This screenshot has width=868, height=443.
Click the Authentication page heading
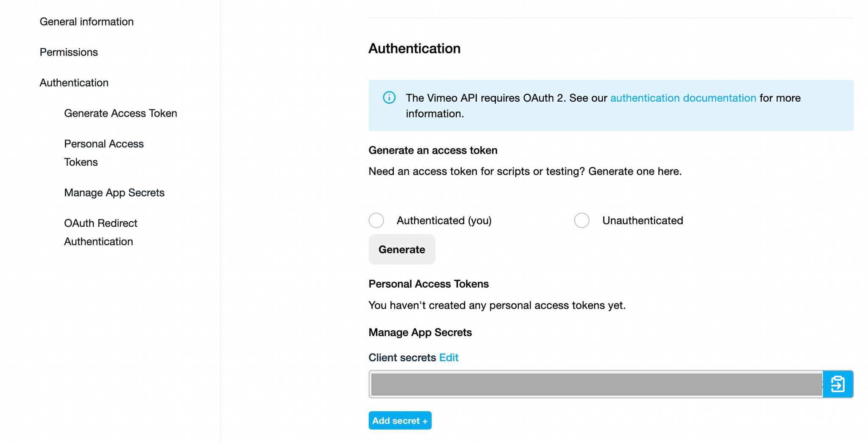(x=415, y=48)
